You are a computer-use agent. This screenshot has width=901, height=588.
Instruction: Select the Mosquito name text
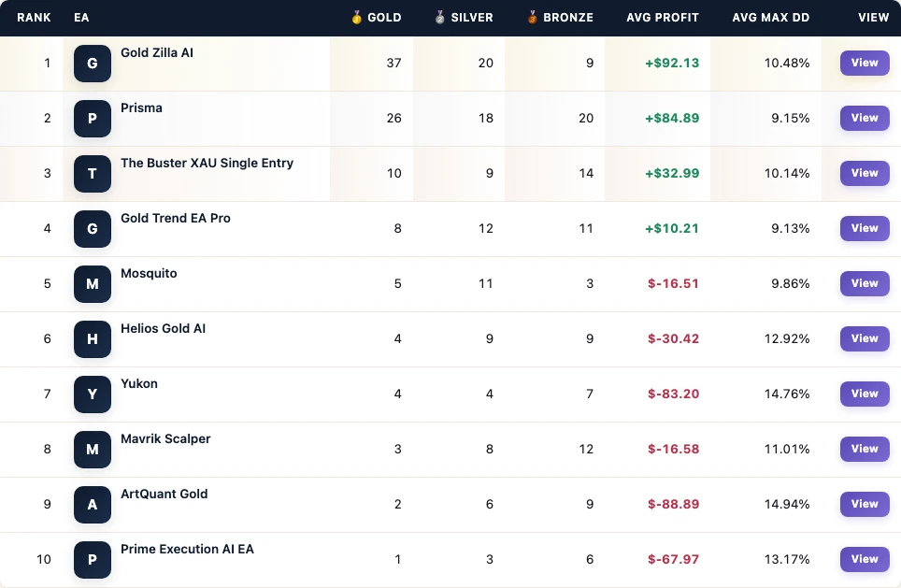149,274
